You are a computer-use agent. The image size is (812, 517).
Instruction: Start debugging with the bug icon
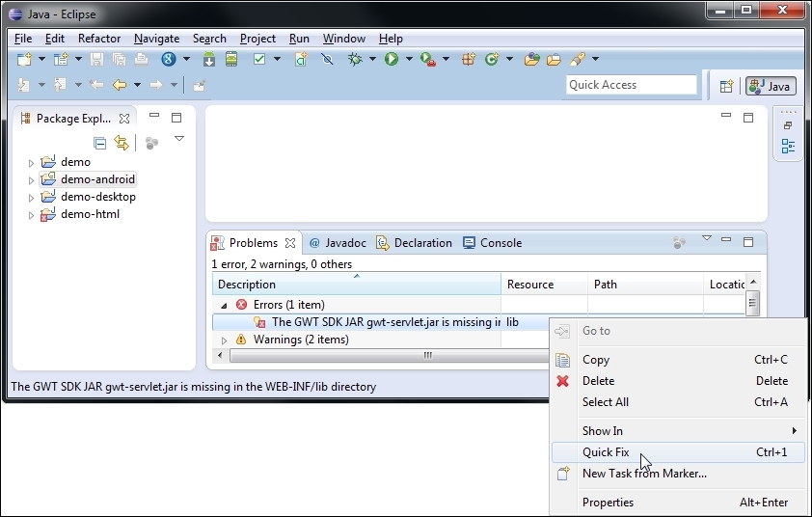[355, 60]
